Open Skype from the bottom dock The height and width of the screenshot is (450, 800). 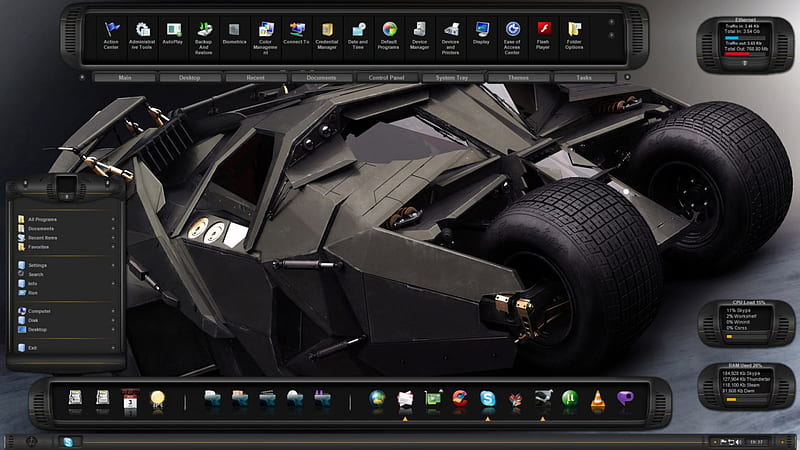[x=488, y=398]
